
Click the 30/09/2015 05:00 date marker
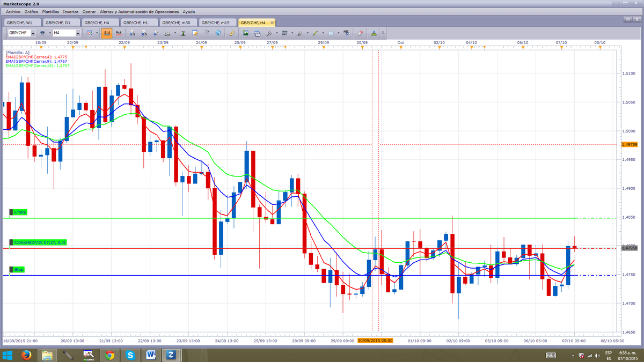(376, 340)
